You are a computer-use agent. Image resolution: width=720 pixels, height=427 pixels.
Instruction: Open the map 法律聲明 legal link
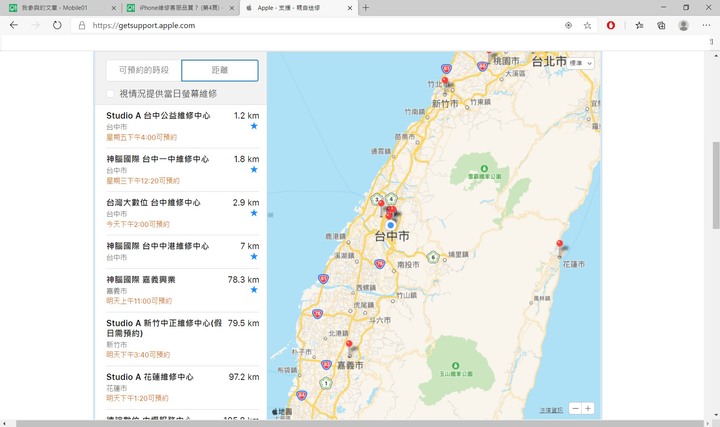coord(551,410)
